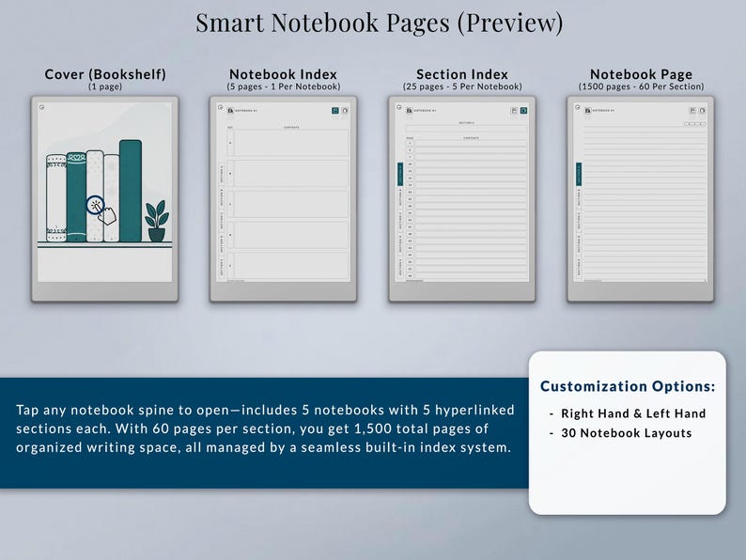Open the white patterned notebook spine on the shelf
Viewport: 746px width, 560px height.
point(56,198)
